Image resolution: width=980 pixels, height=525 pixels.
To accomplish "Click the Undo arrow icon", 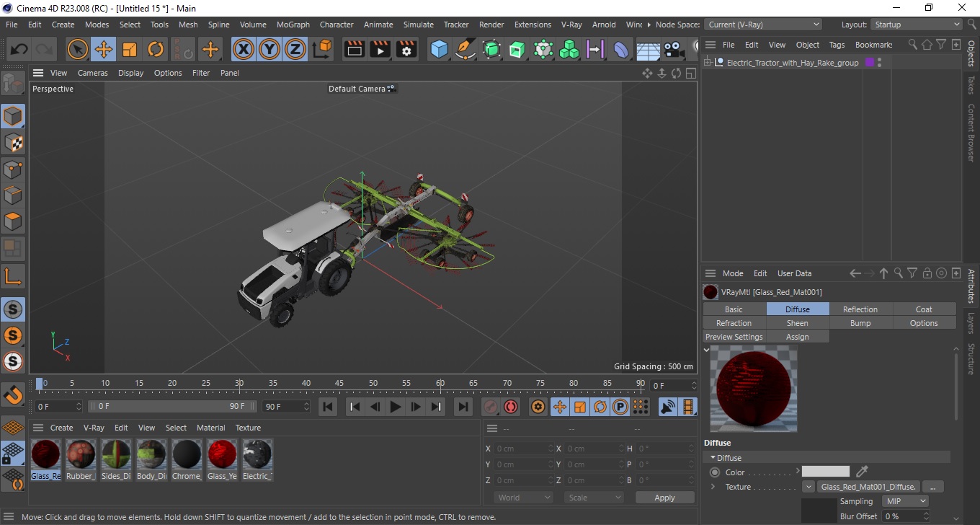I will tap(19, 50).
